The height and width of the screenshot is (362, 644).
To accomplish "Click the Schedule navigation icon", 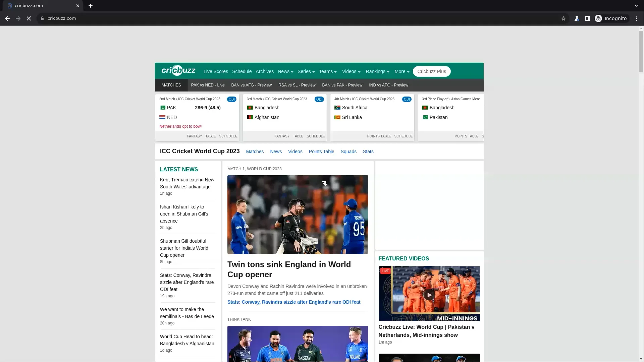I will (241, 71).
